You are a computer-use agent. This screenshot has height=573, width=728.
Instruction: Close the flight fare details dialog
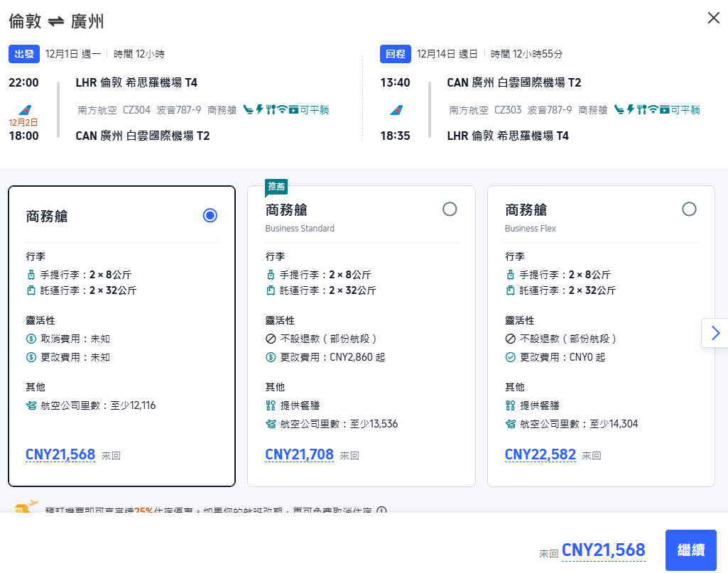point(714,18)
